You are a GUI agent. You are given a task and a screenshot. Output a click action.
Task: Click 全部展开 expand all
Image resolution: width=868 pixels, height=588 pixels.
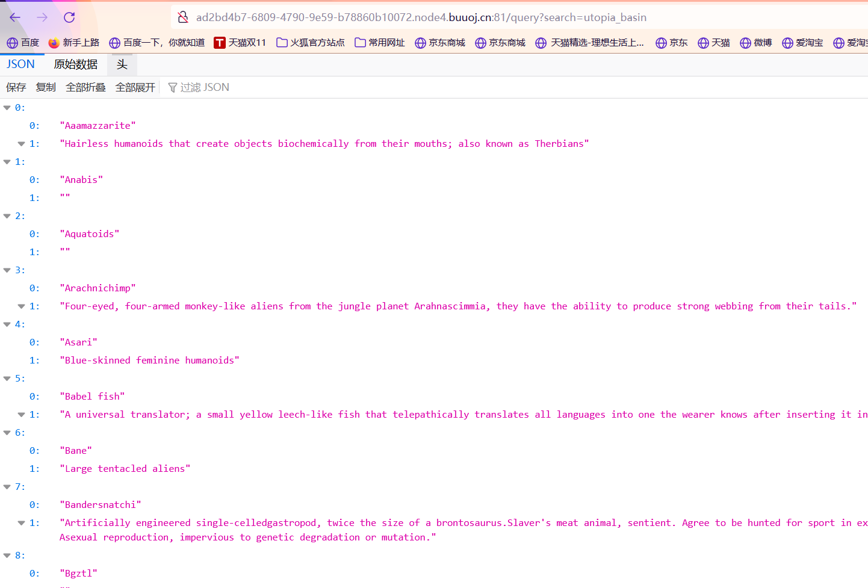tap(135, 87)
